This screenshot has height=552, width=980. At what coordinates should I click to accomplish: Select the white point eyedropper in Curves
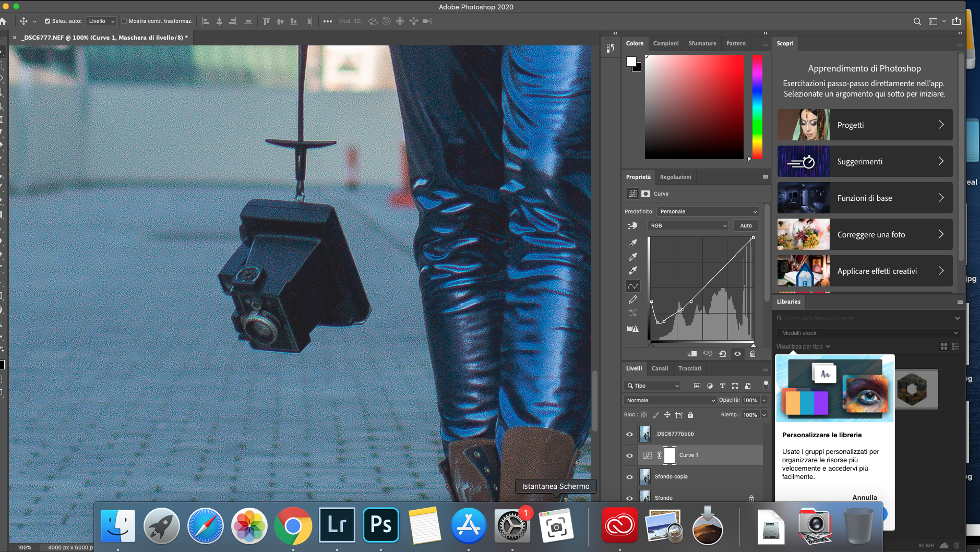point(633,271)
